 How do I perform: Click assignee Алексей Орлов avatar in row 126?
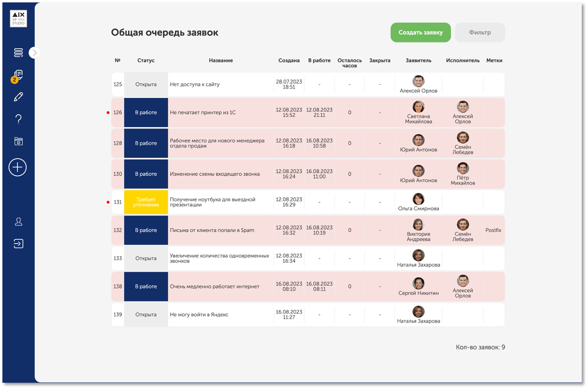tap(463, 107)
